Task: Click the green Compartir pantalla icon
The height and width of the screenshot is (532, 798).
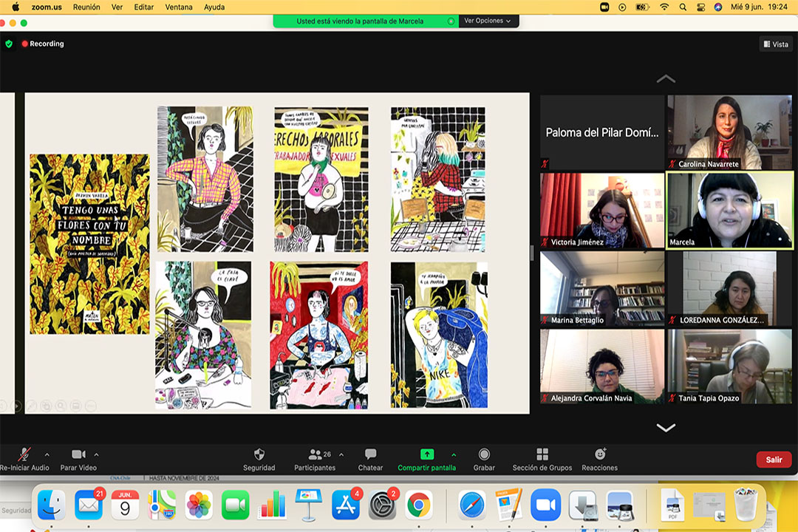Action: tap(426, 454)
